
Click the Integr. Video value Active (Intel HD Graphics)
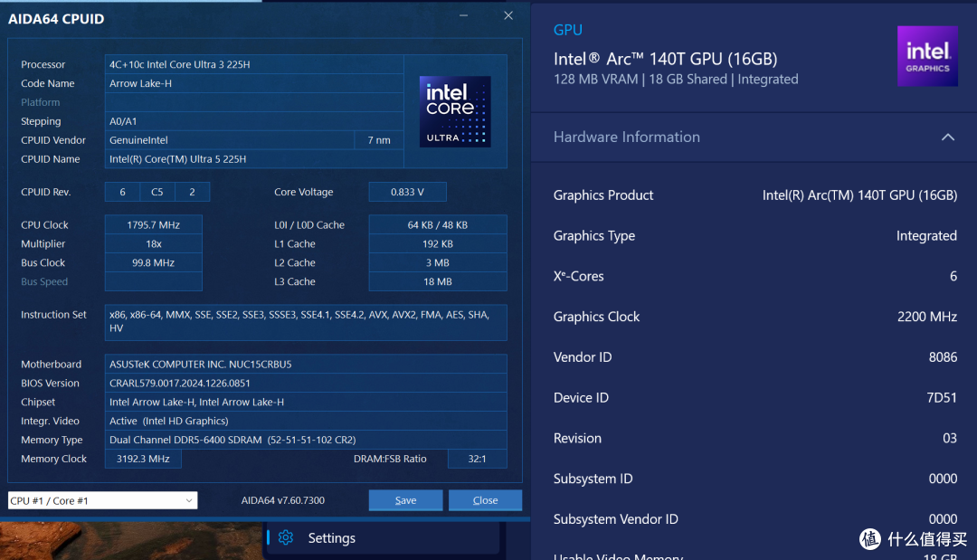(306, 421)
